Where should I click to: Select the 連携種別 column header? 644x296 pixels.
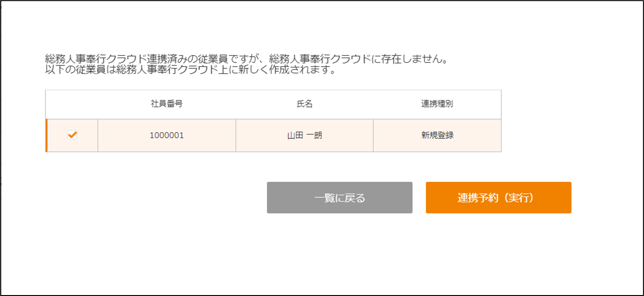[x=437, y=104]
